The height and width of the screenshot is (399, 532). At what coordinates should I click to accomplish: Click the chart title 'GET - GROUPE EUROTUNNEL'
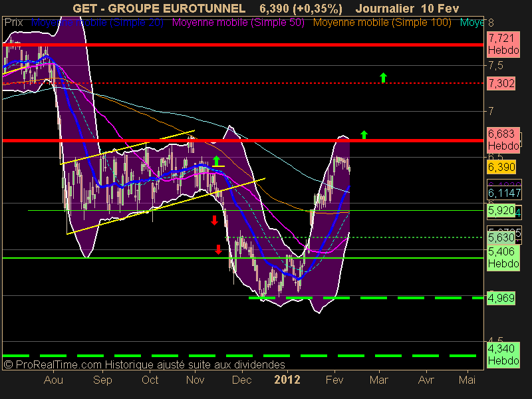(x=159, y=8)
